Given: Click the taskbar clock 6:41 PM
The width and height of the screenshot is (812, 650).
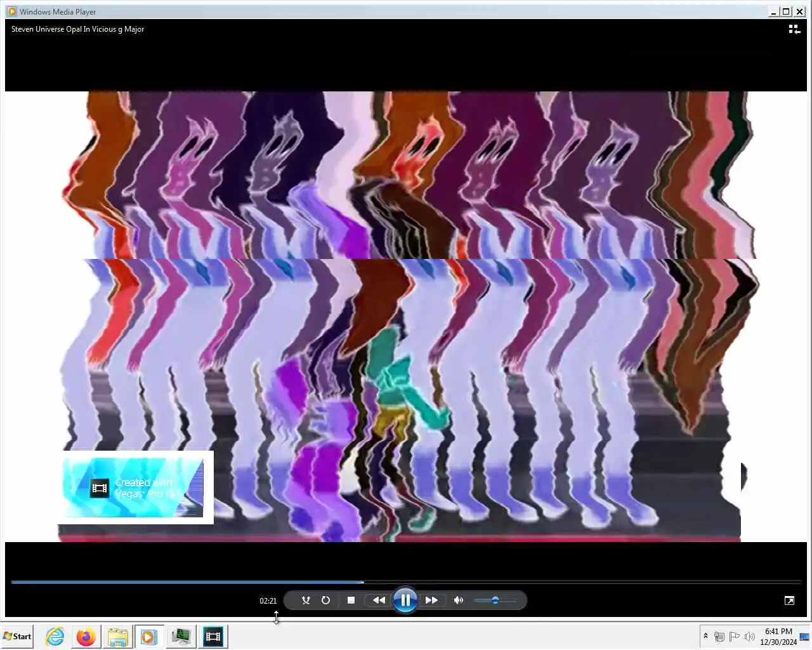Looking at the screenshot, I should pos(778,637).
